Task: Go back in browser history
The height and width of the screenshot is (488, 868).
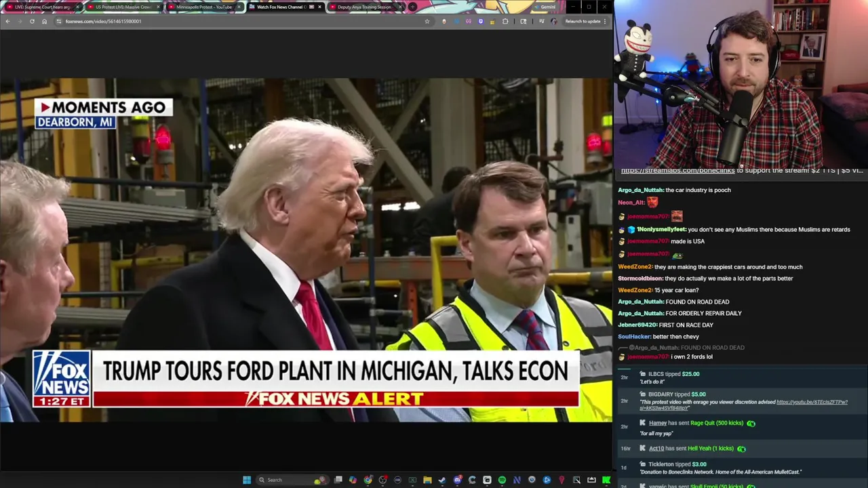Action: pos(7,21)
